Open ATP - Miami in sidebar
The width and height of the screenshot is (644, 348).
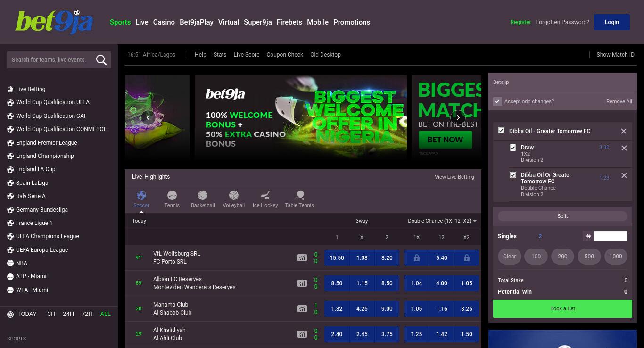[x=31, y=276]
